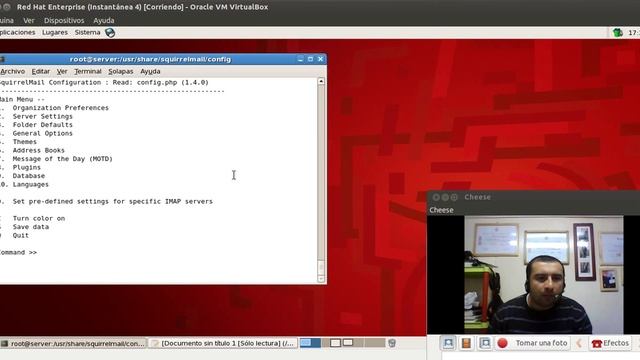
Task: Click 'SquirrelMail Configuration' header line
Action: point(104,82)
